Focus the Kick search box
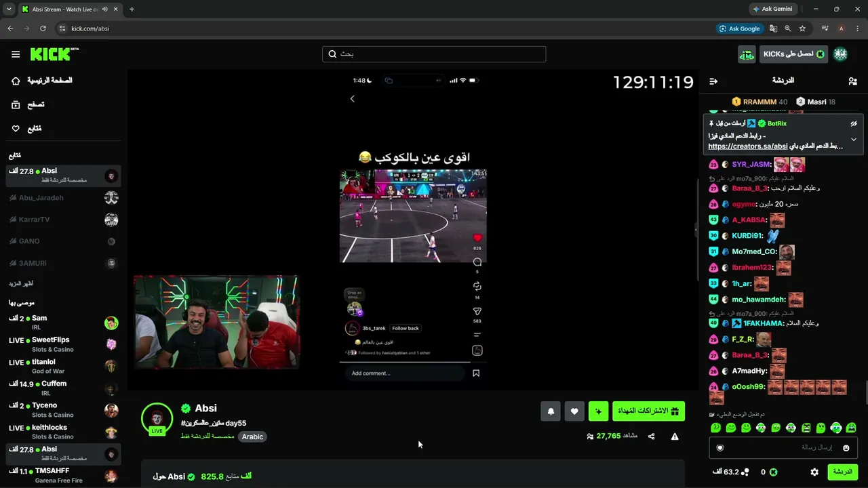This screenshot has width=868, height=488. tap(434, 54)
